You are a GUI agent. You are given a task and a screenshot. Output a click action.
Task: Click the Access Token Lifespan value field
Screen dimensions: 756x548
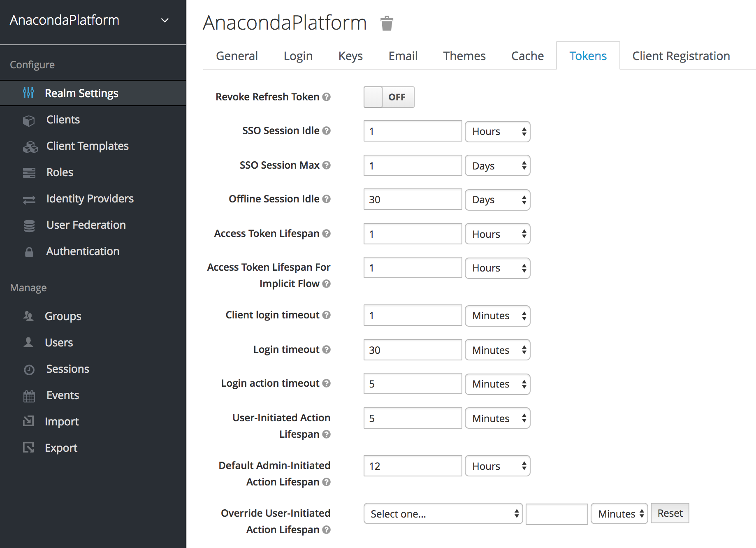413,234
